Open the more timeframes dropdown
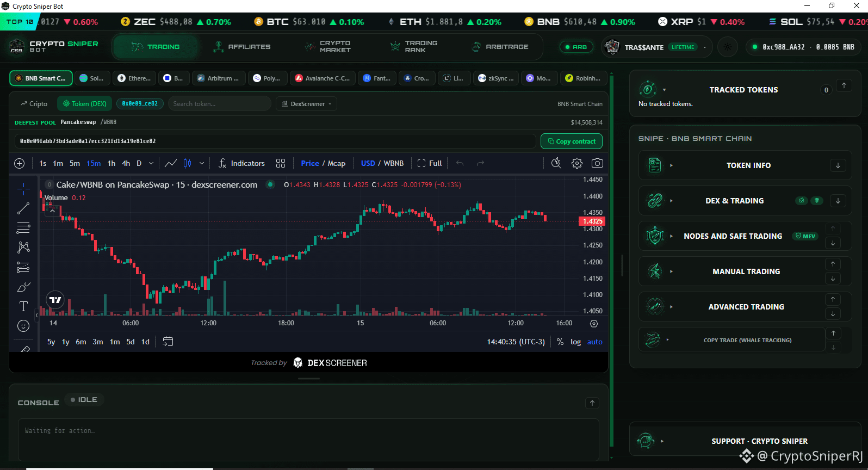This screenshot has width=868, height=470. [151, 163]
